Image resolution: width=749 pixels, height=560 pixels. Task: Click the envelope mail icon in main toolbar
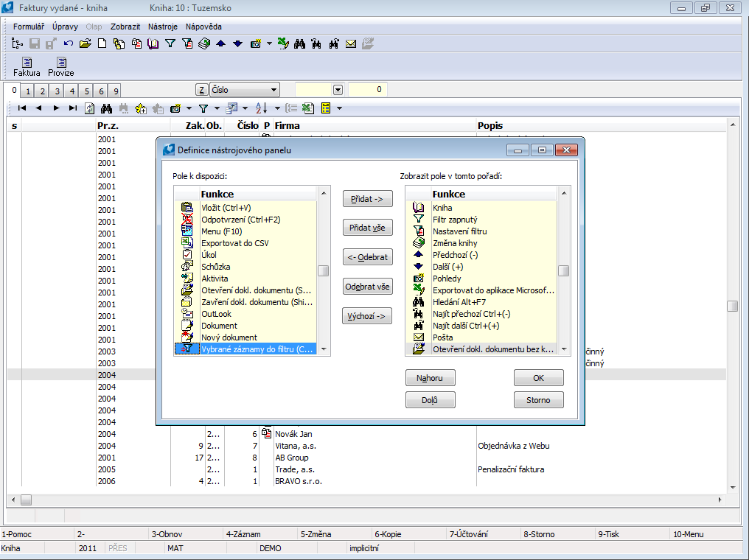click(x=351, y=43)
